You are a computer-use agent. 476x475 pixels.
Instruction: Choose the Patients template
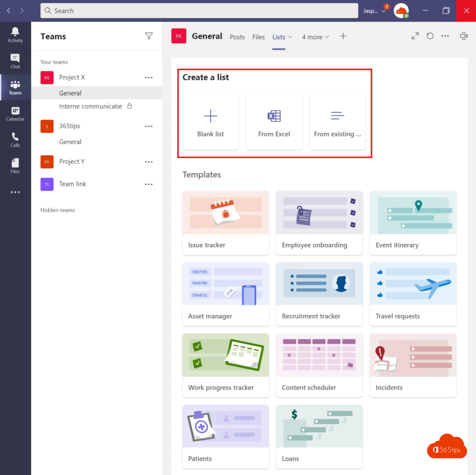[225, 437]
